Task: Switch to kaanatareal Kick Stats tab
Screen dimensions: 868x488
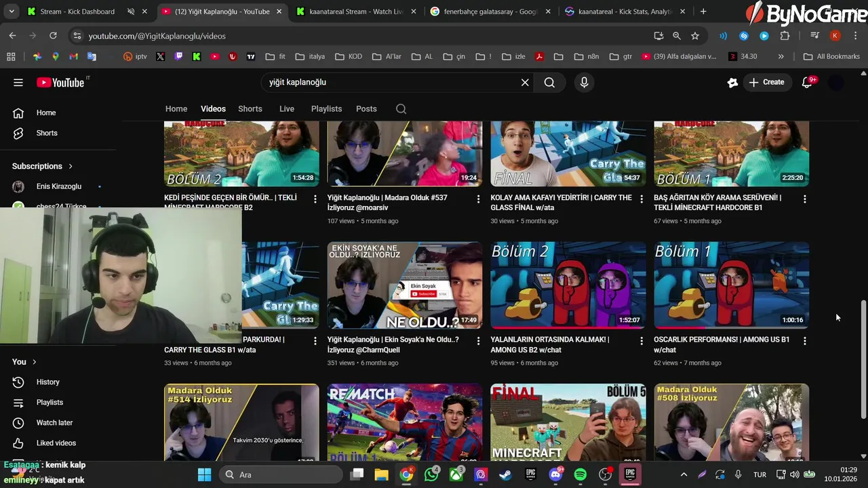Action: tap(625, 12)
